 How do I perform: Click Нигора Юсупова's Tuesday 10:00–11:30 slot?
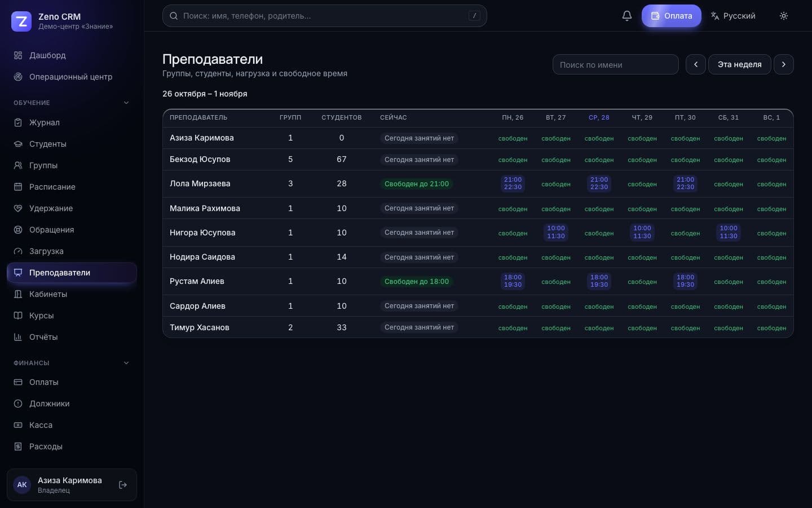point(556,233)
